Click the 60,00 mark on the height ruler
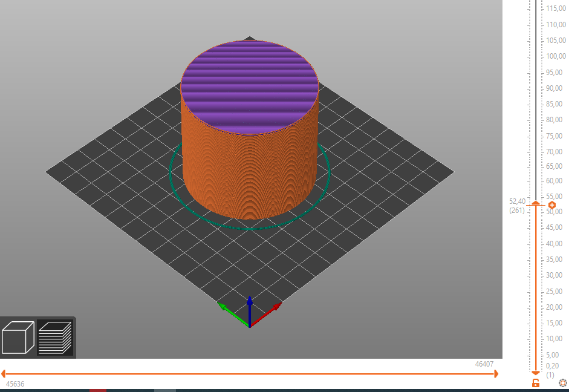This screenshot has width=569, height=392. click(554, 181)
